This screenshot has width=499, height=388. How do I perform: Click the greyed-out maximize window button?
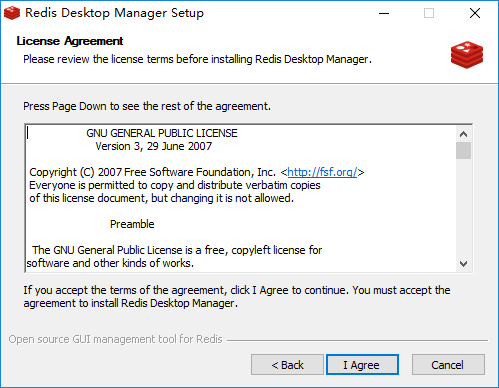tap(429, 13)
